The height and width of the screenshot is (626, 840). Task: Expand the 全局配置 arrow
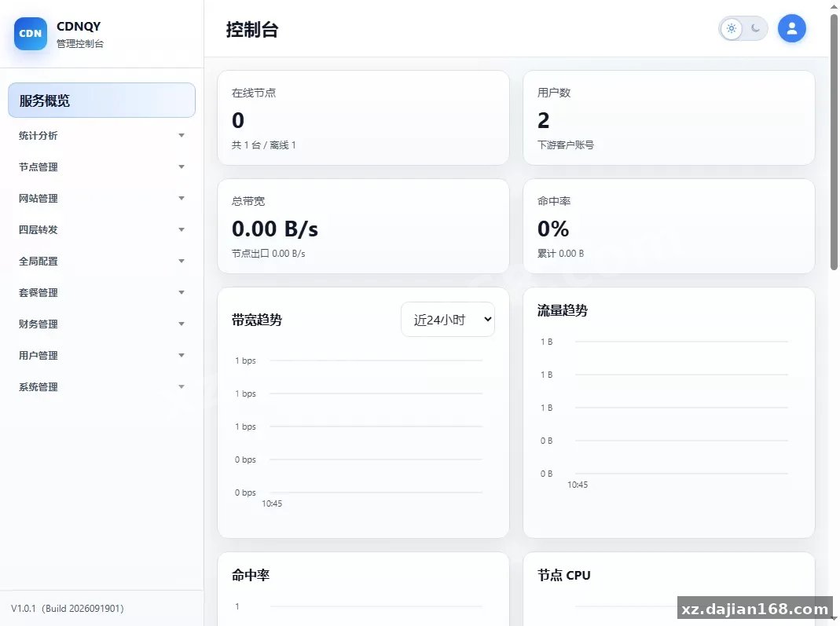click(x=182, y=262)
